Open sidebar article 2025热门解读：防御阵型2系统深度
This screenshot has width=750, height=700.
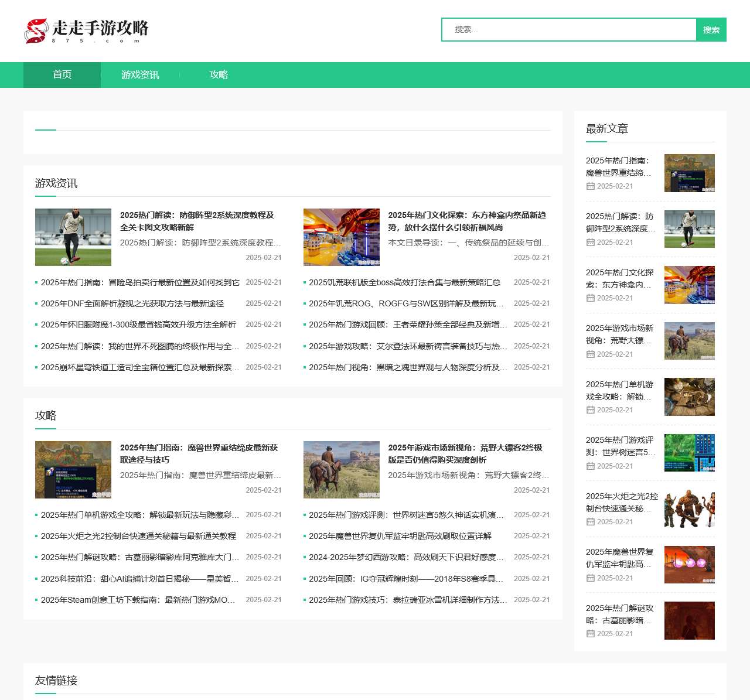(621, 223)
